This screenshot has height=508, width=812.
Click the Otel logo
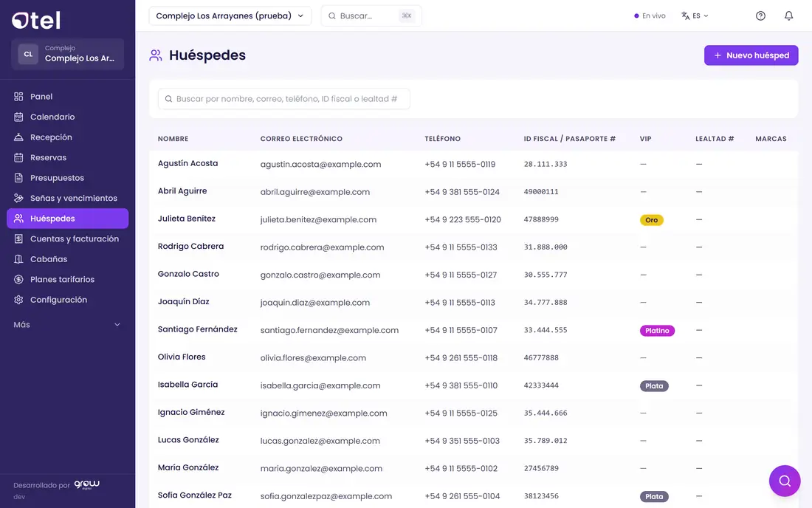[36, 20]
